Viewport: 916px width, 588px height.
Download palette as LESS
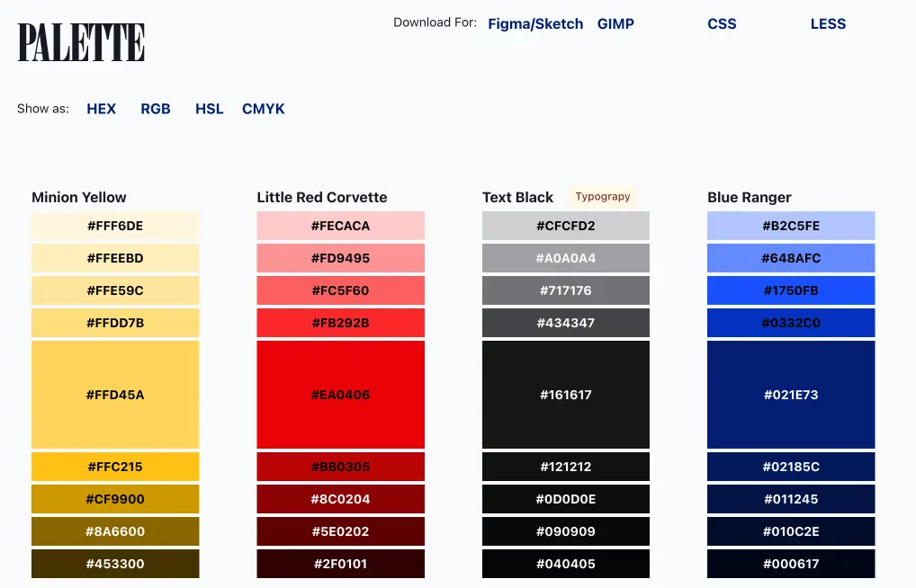pyautogui.click(x=828, y=23)
